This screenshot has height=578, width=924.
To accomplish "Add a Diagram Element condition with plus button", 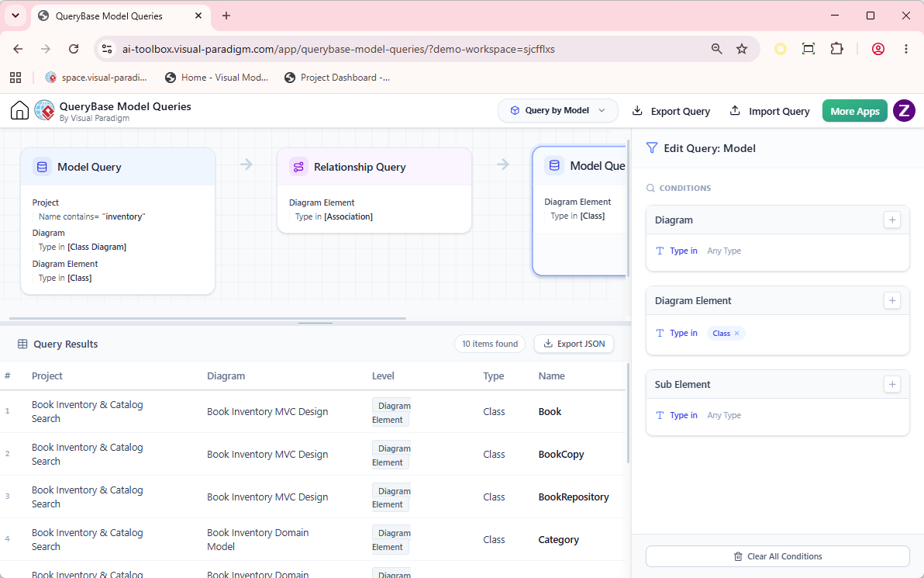I will tap(892, 301).
